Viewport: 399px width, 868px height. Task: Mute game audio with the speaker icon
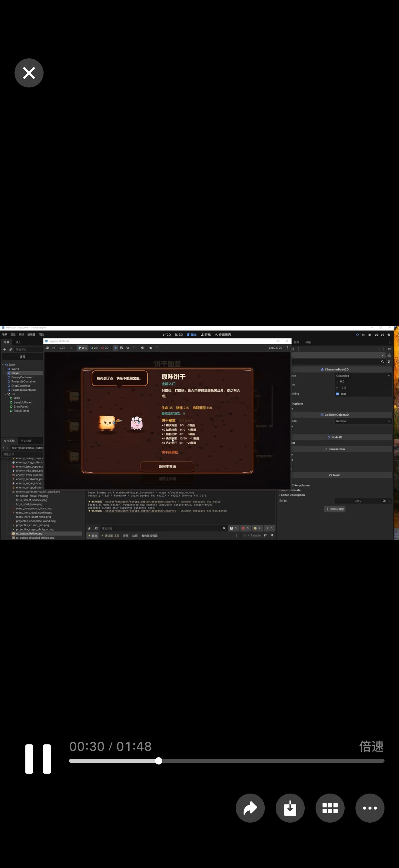coord(142,348)
